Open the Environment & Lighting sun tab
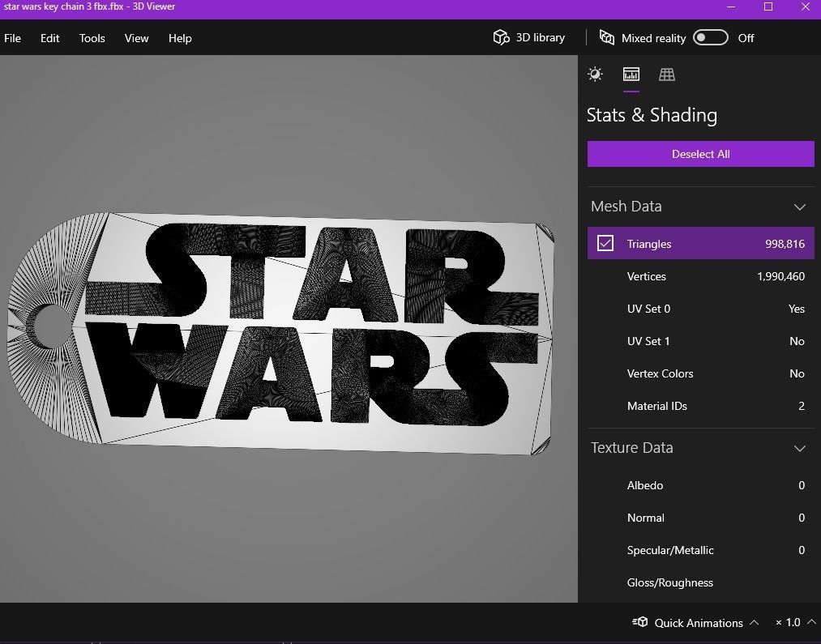Screen dimensions: 821x644 pos(595,75)
